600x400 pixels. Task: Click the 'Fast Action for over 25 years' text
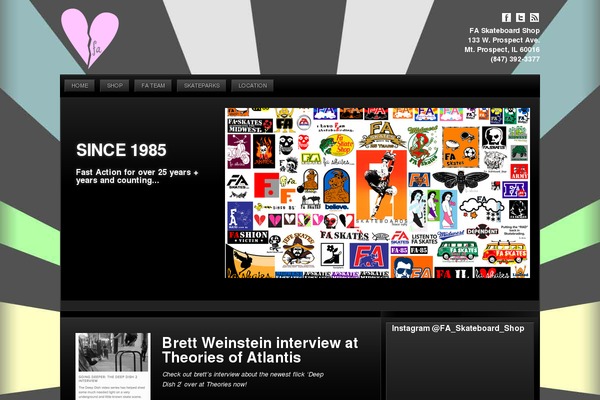(x=137, y=176)
